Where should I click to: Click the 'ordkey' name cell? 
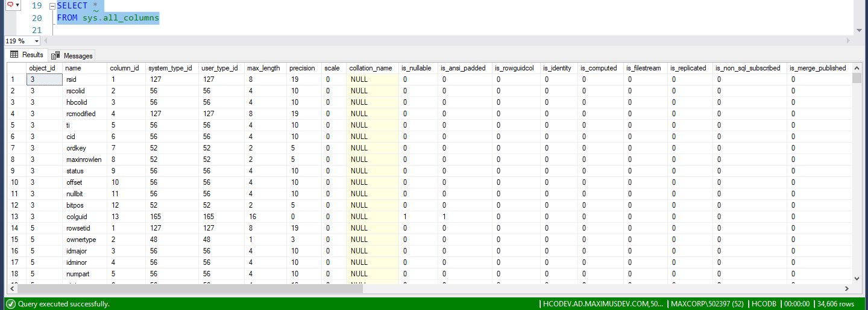(x=84, y=148)
